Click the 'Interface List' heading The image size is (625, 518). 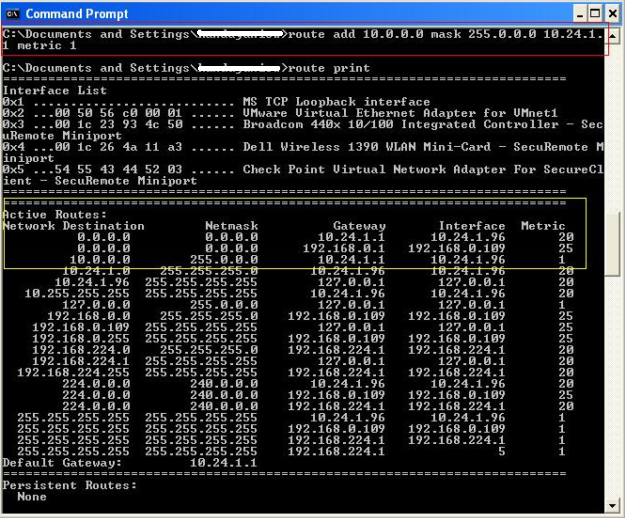coord(44,90)
